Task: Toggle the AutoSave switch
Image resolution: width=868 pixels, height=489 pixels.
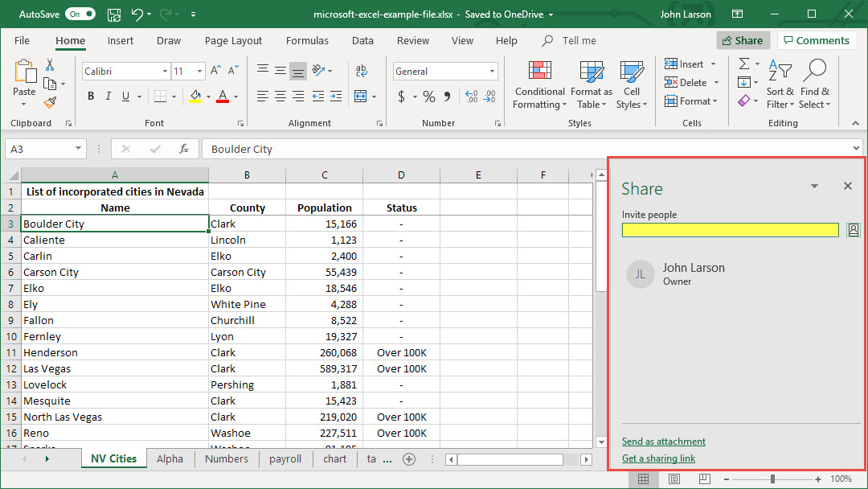Action: [80, 14]
